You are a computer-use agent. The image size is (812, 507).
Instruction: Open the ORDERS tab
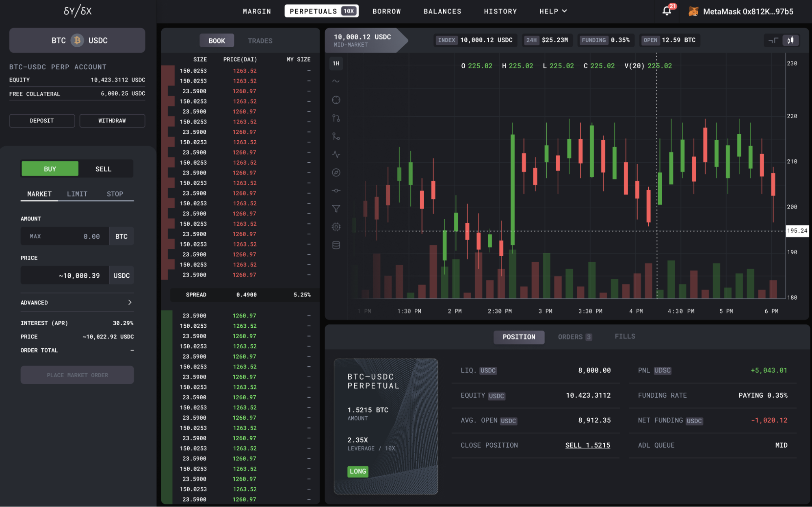[574, 337]
